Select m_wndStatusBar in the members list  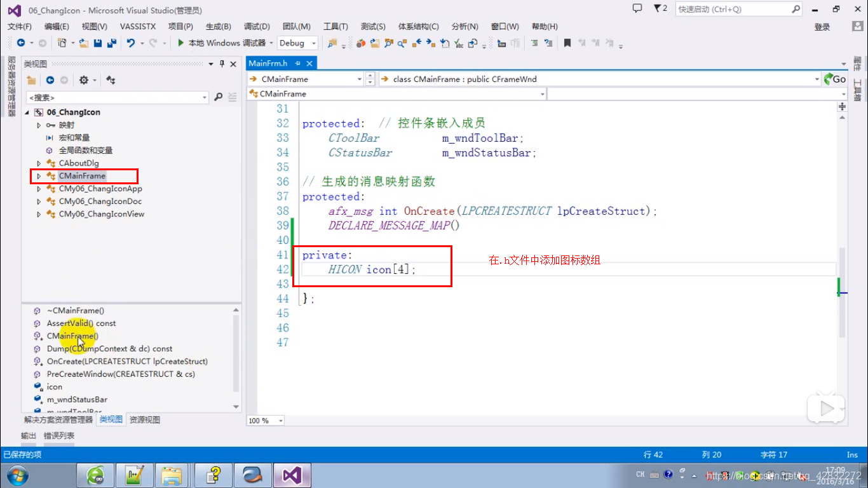77,400
